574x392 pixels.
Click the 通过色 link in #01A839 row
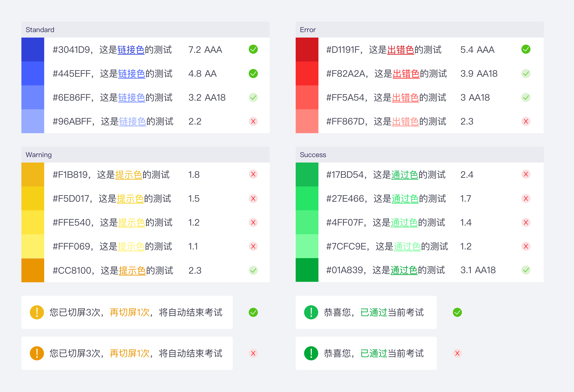pos(404,270)
